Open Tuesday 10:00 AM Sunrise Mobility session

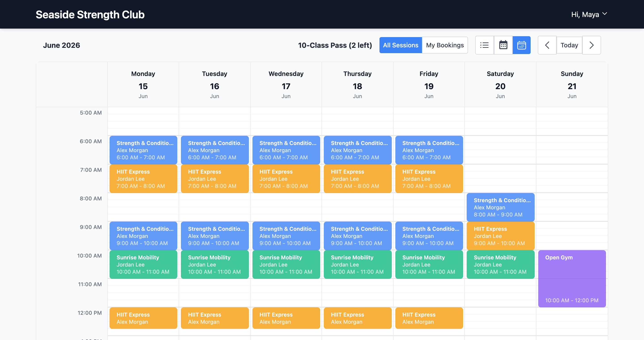pyautogui.click(x=215, y=264)
